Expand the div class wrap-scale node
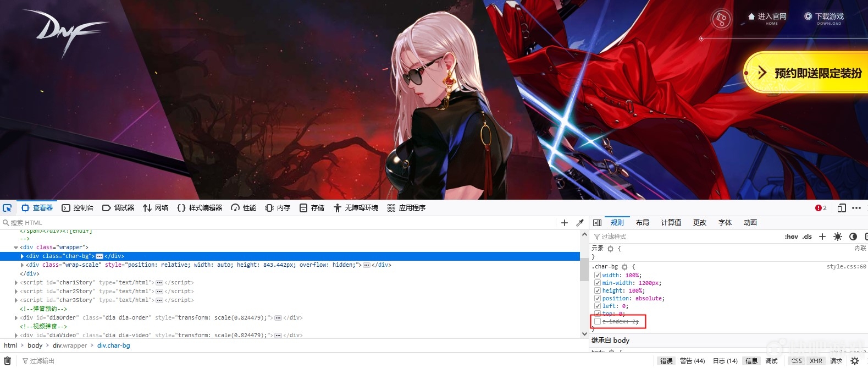868x368 pixels. tap(22, 265)
